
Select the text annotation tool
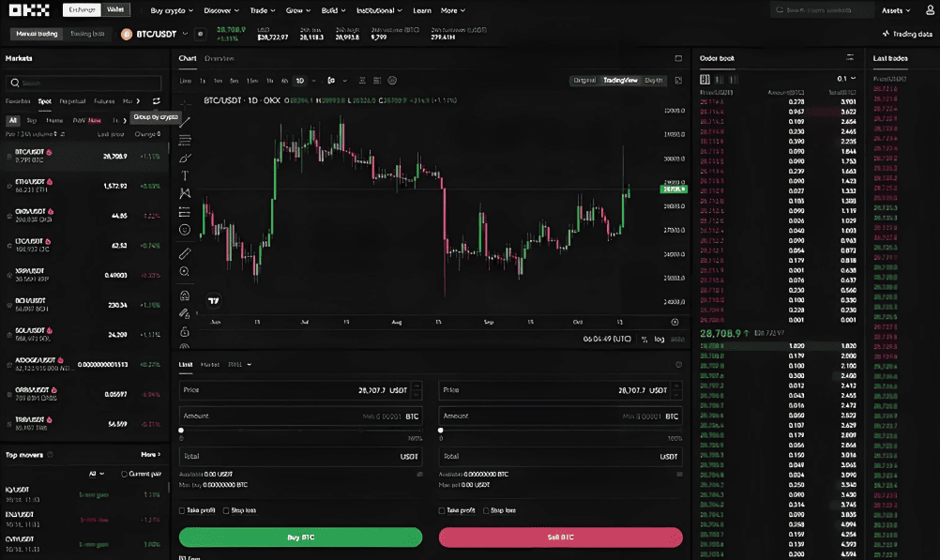click(x=185, y=175)
